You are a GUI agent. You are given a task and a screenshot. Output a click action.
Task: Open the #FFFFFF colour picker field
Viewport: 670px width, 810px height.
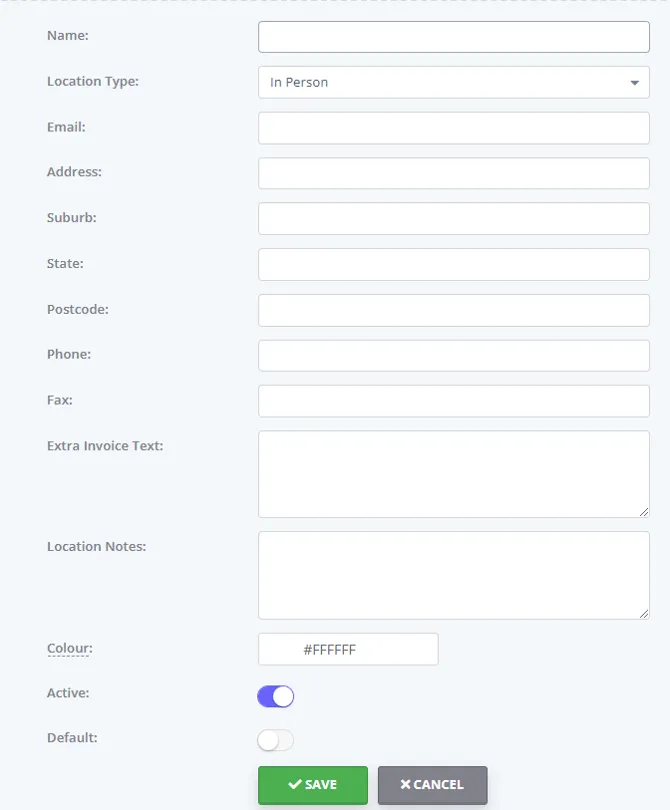348,649
